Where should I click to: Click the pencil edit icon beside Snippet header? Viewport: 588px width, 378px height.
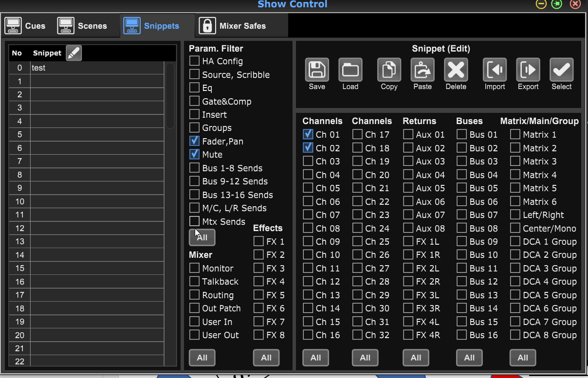click(x=73, y=53)
